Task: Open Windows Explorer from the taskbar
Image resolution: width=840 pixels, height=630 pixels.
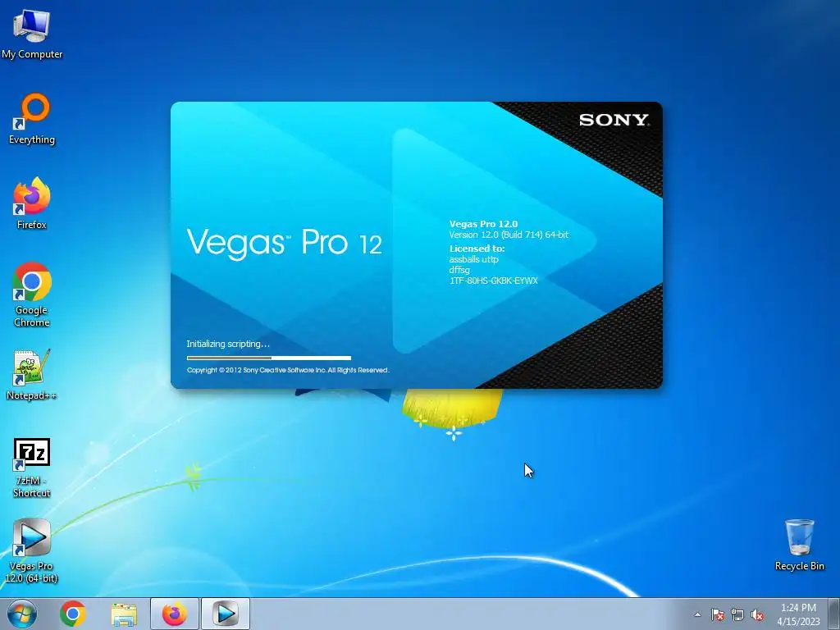Action: click(x=124, y=614)
